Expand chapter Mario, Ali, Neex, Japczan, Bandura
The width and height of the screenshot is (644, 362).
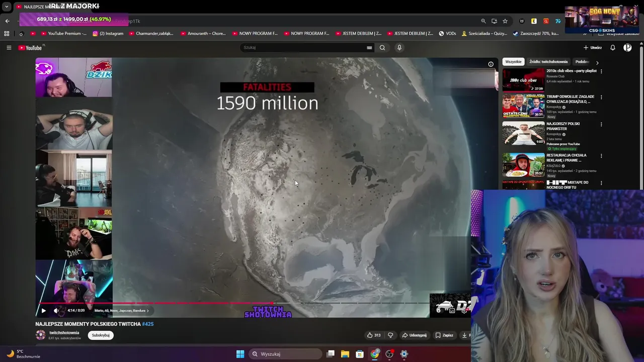point(121,311)
